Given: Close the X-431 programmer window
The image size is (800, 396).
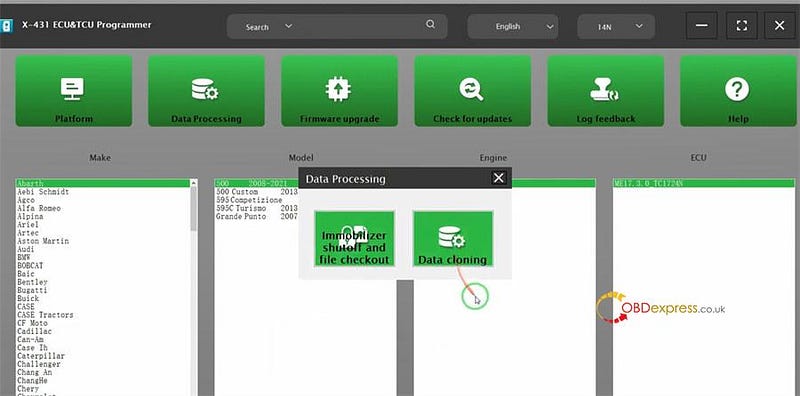Looking at the screenshot, I should coord(780,26).
